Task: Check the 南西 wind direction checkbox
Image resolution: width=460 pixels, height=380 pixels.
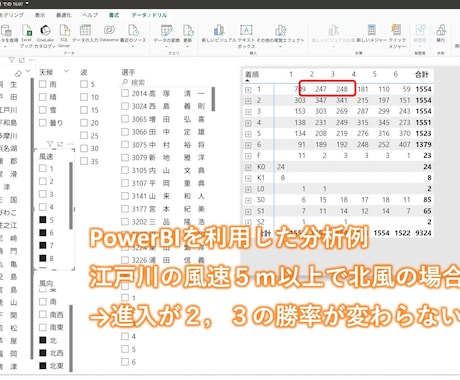Action: [43, 314]
